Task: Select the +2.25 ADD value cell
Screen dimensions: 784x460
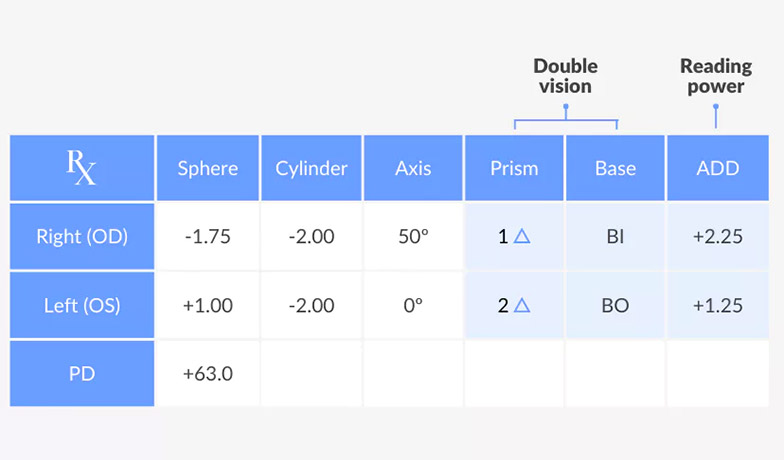Action: point(717,237)
